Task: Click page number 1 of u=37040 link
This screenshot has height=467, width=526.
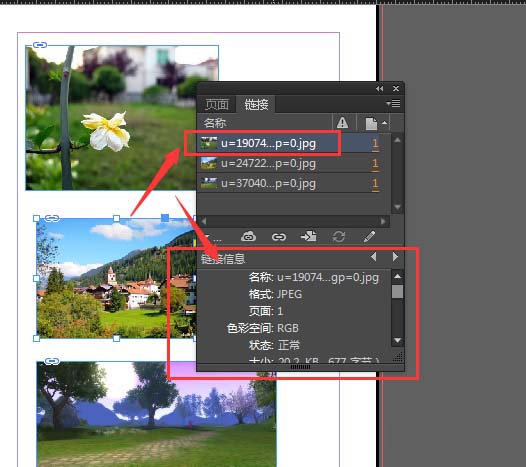Action: pyautogui.click(x=375, y=184)
